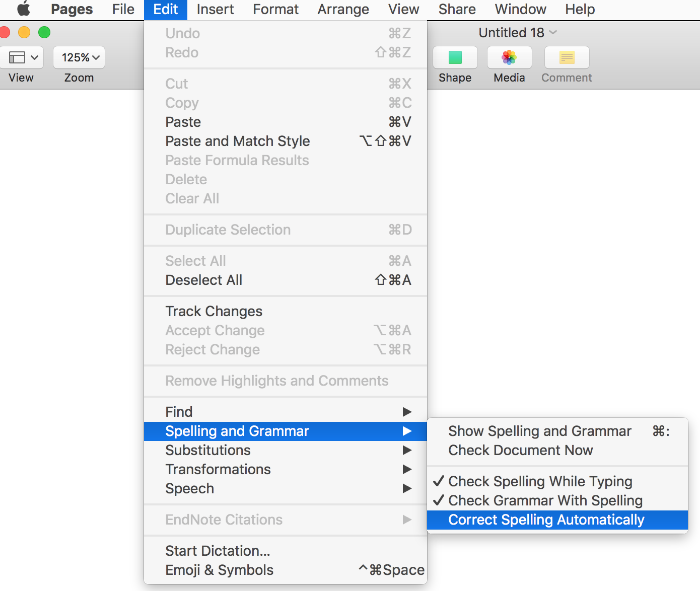Open Emoji & Symbols
700x591 pixels.
point(286,570)
